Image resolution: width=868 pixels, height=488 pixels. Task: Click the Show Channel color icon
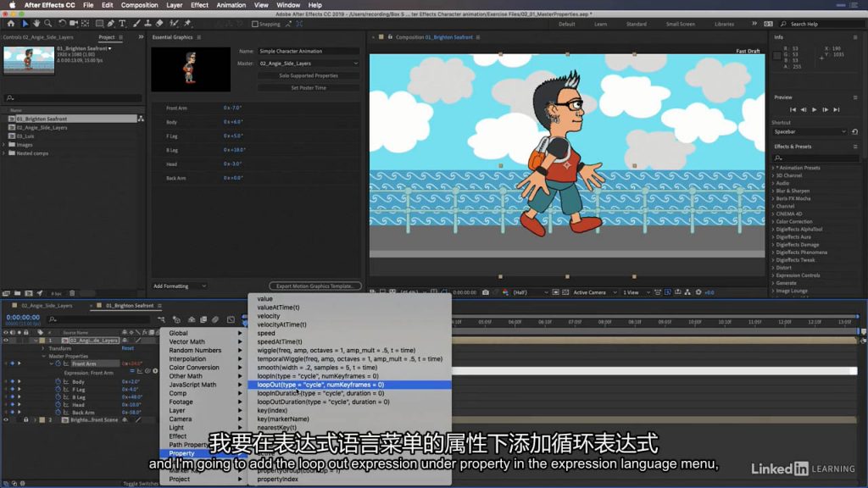505,292
